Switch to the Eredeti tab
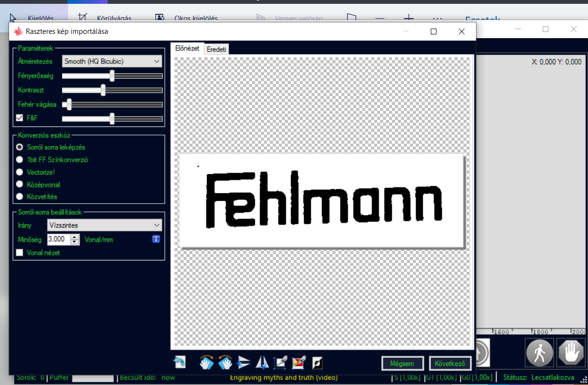588x385 pixels. (216, 50)
